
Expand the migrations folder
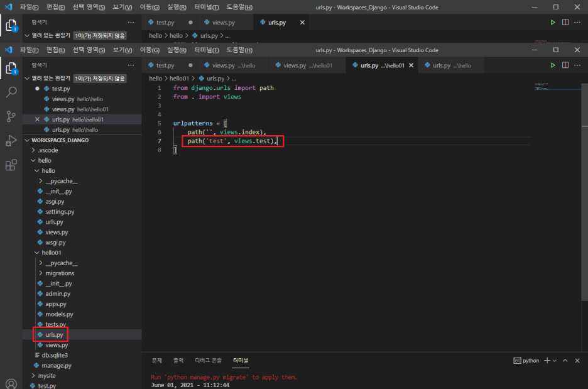click(40, 273)
